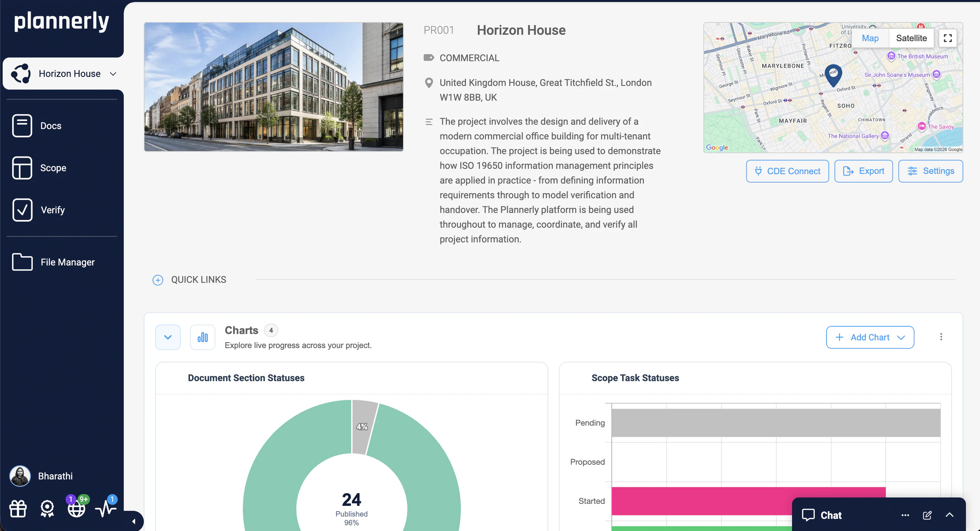980x531 pixels.
Task: Open CDE Connect
Action: (x=787, y=171)
